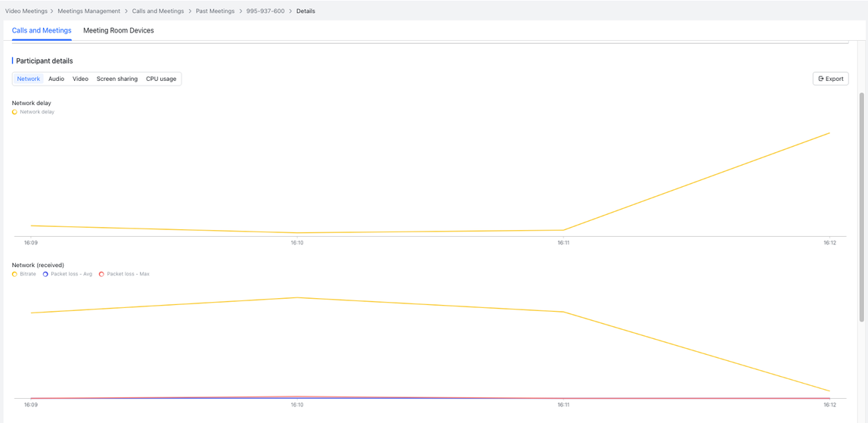The image size is (868, 423).
Task: Select the Network participant details tab
Action: click(28, 79)
